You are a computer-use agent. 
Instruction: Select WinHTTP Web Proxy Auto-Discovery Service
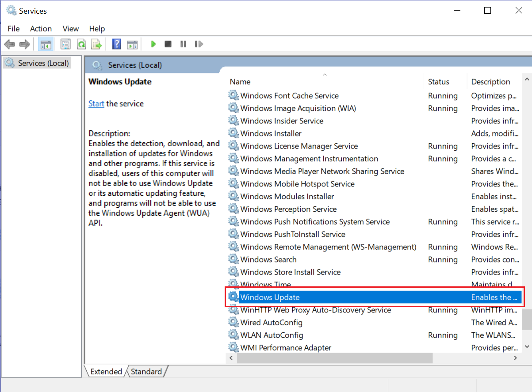(316, 310)
